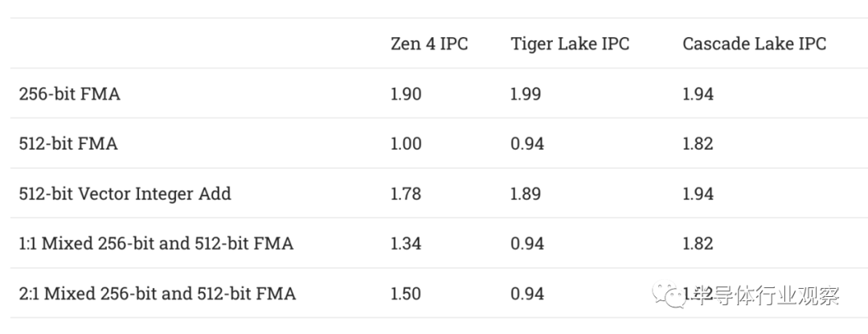Click the 512-bit FMA row label

(68, 144)
